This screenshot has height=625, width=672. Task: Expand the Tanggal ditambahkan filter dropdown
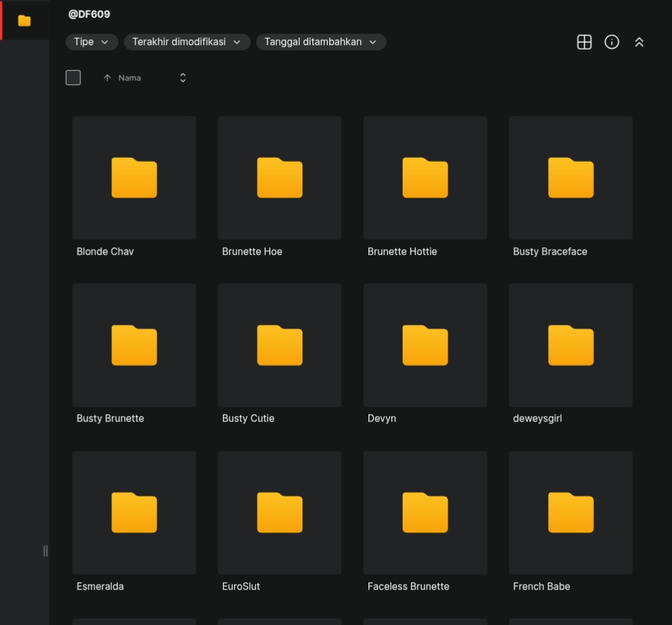click(x=321, y=42)
